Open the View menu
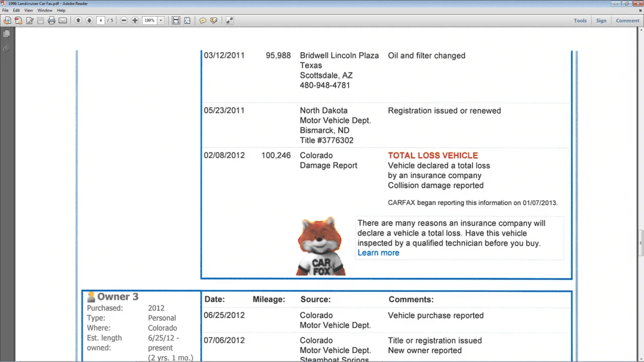 [x=29, y=10]
